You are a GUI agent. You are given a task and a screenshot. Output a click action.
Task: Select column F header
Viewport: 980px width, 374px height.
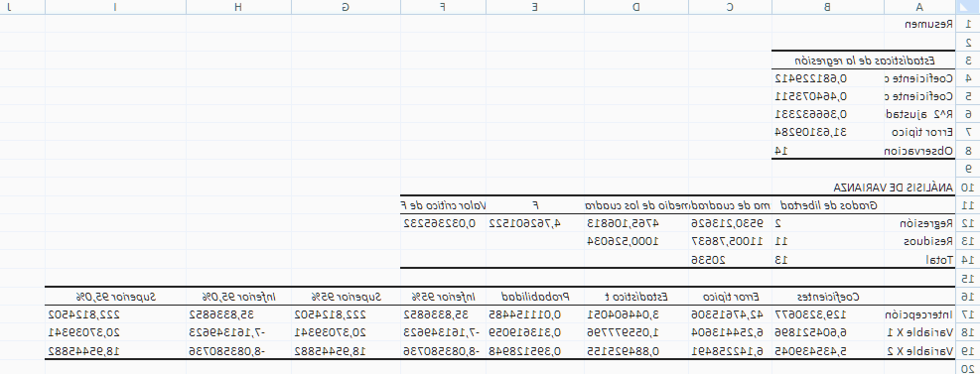443,7
